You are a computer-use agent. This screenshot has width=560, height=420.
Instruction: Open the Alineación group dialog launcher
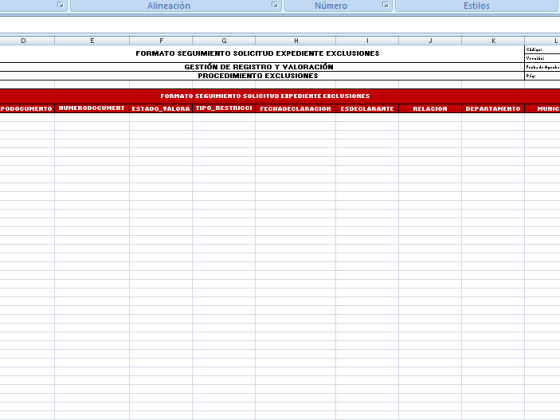pos(274,5)
